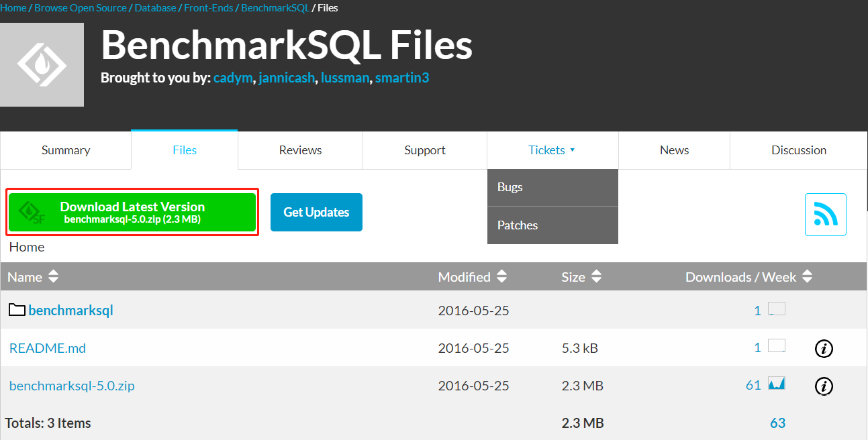
Task: Expand the Tickets dropdown menu
Action: [552, 150]
